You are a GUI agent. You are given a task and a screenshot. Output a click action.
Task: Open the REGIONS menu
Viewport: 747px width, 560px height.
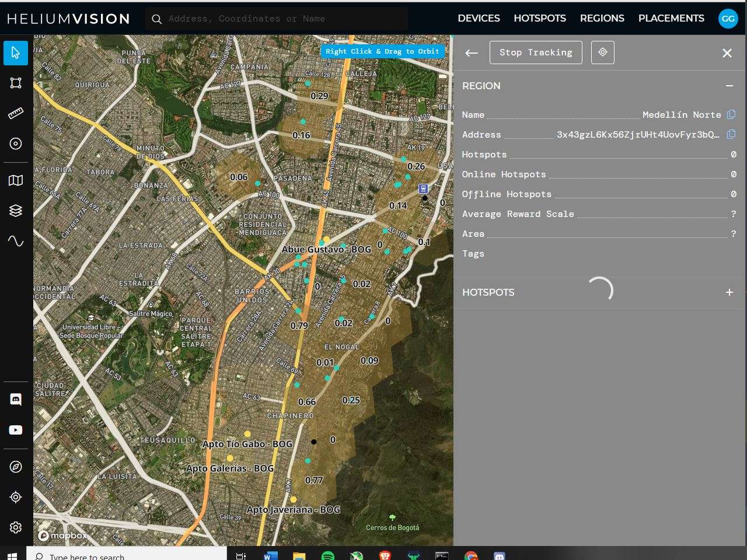[602, 18]
